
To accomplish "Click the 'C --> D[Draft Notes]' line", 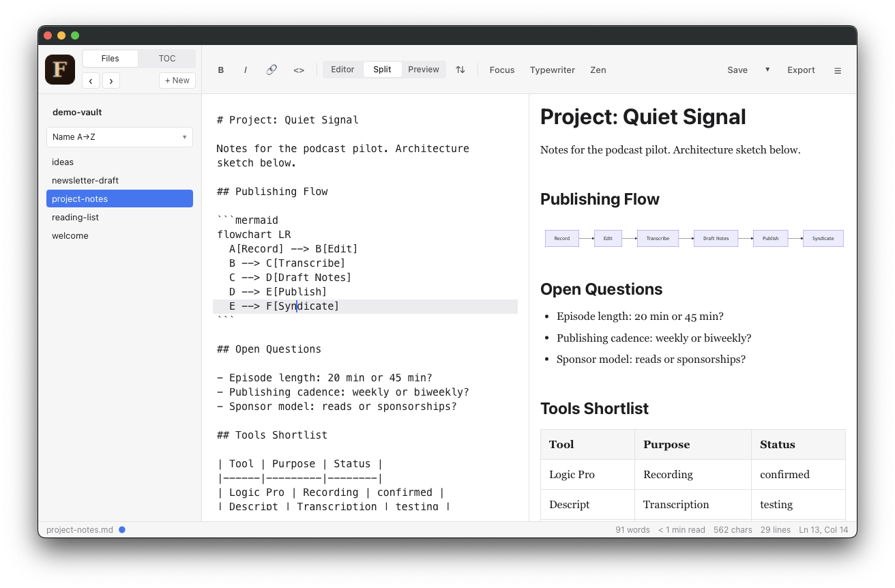I will [x=290, y=278].
